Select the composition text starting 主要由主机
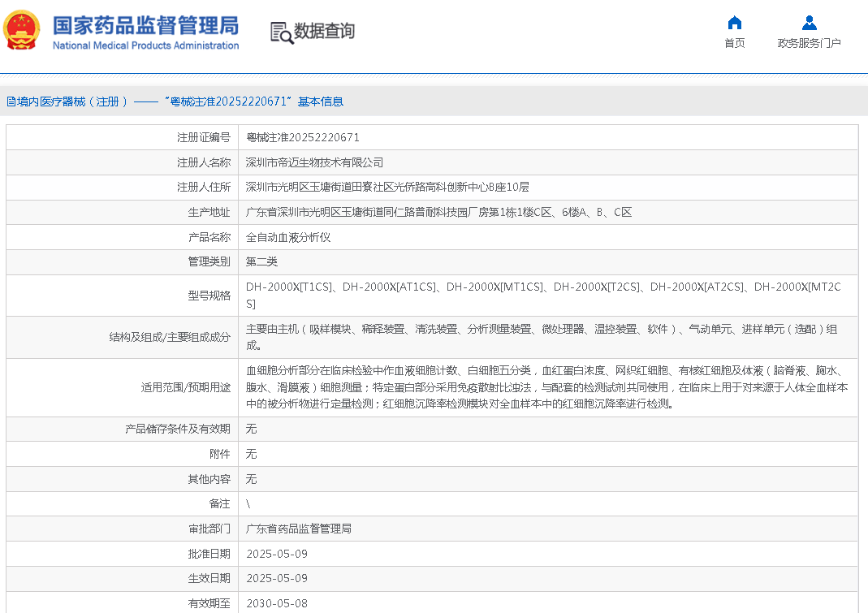Screen dimensions: 868x613 [x=542, y=337]
